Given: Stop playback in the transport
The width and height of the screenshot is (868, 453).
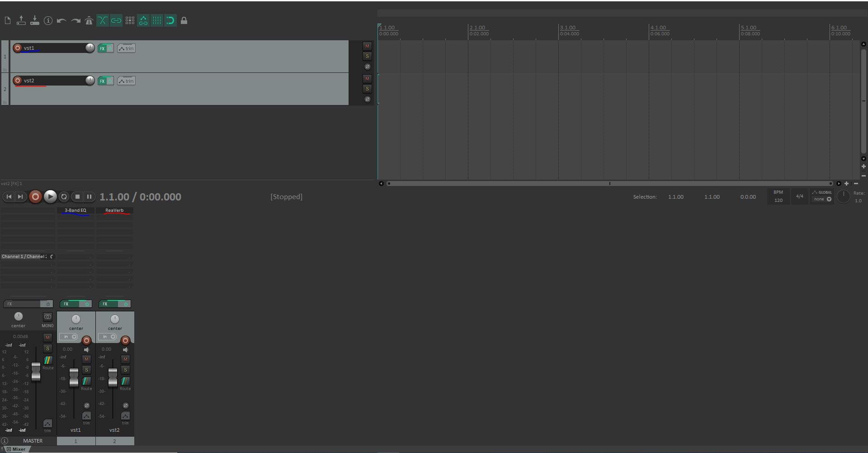Looking at the screenshot, I should (x=77, y=196).
